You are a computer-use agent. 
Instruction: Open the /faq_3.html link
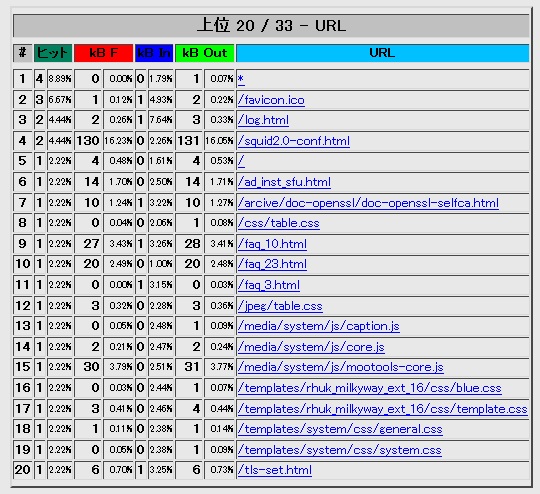pyautogui.click(x=269, y=285)
